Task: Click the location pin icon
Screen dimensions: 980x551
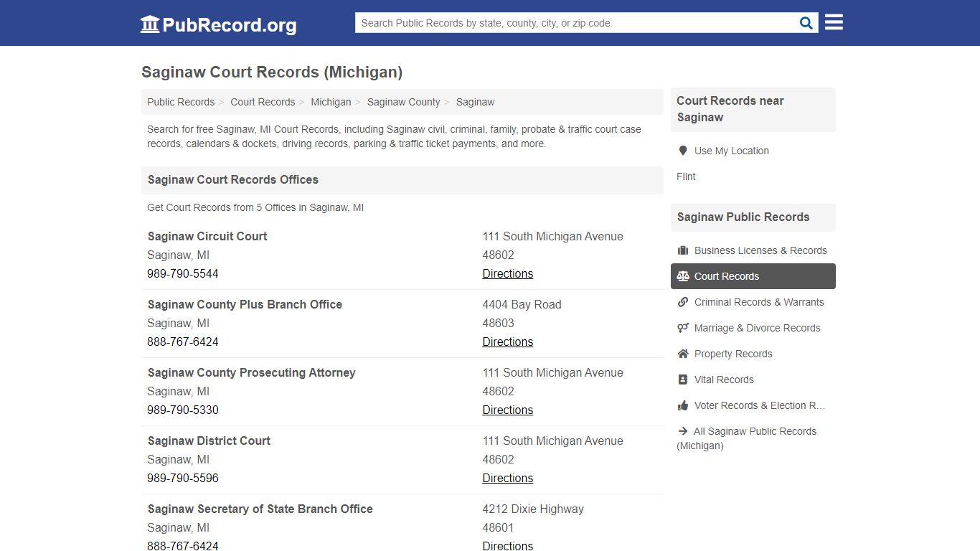Action: [683, 151]
